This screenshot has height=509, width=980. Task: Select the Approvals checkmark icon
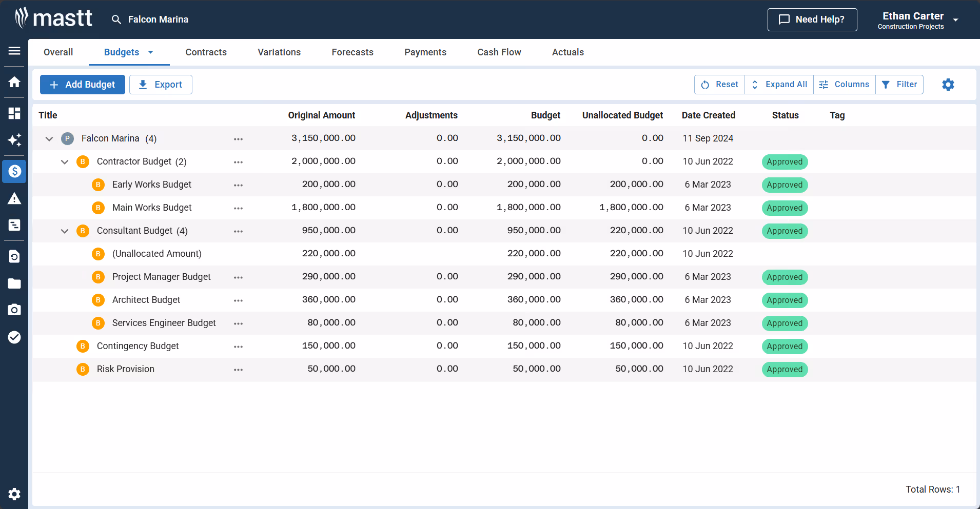pyautogui.click(x=14, y=337)
